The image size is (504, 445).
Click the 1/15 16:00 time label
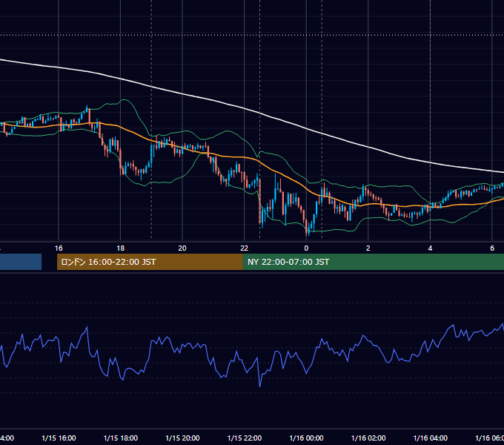(x=59, y=438)
